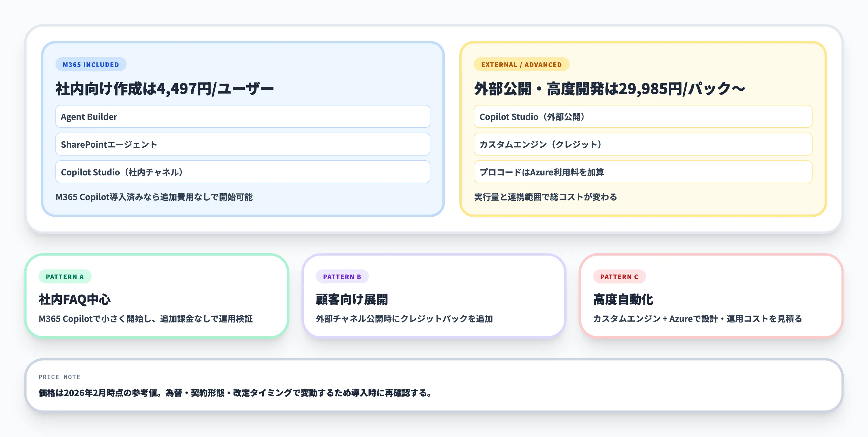The image size is (868, 437).
Task: Expand the yellow external pricing card
Action: [x=643, y=130]
